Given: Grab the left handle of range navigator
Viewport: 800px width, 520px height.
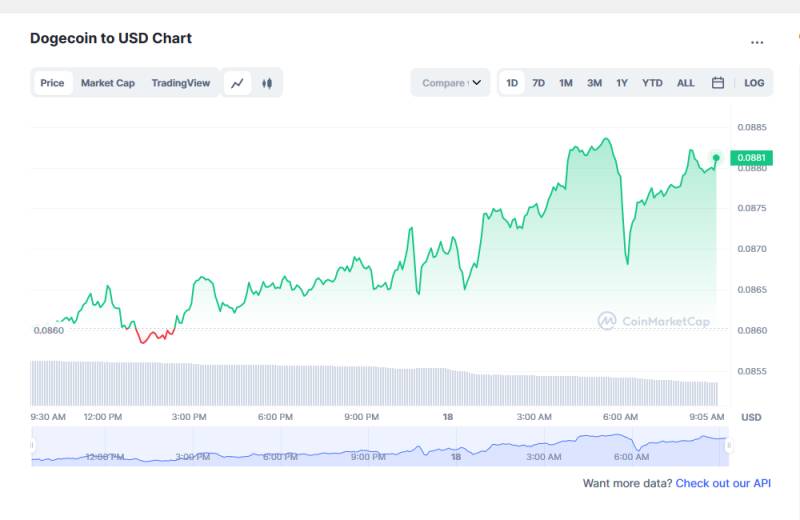Looking at the screenshot, I should pos(32,445).
